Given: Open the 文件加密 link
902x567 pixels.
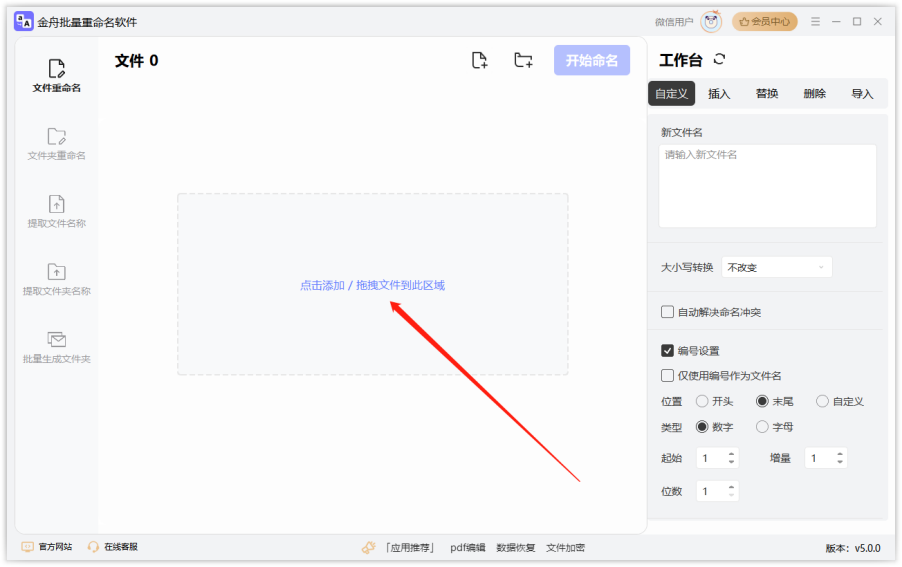Looking at the screenshot, I should pos(565,547).
